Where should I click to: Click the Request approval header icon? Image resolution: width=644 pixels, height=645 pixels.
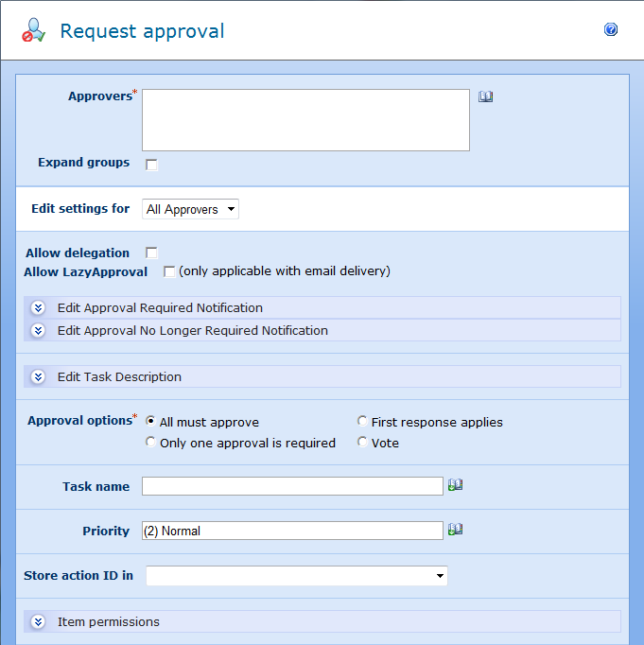[x=34, y=30]
